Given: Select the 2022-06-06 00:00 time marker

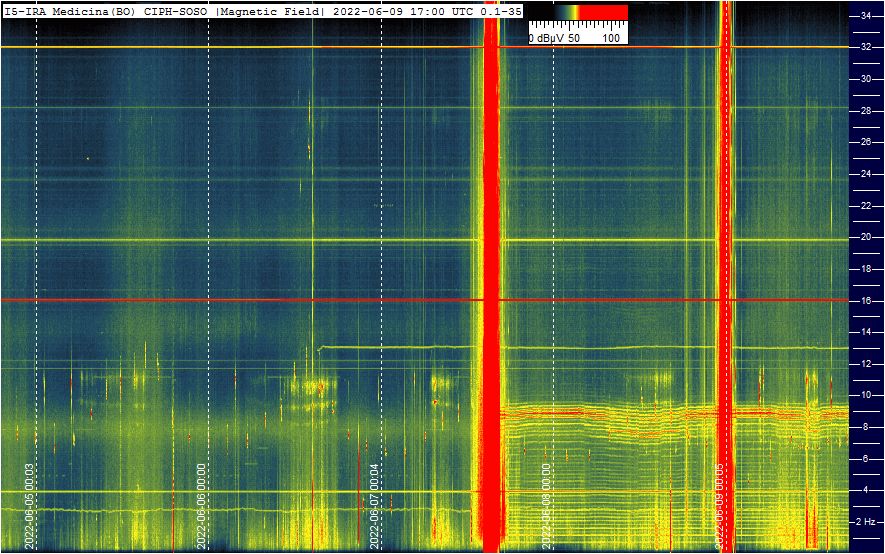Looking at the screenshot, I should coord(202,504).
